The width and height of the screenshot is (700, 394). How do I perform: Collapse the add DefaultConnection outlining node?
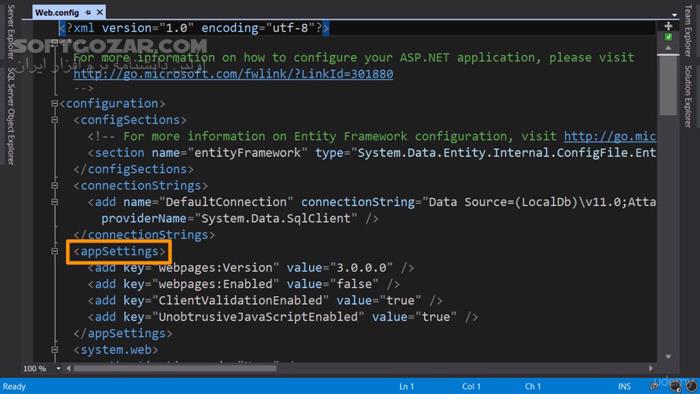click(54, 202)
